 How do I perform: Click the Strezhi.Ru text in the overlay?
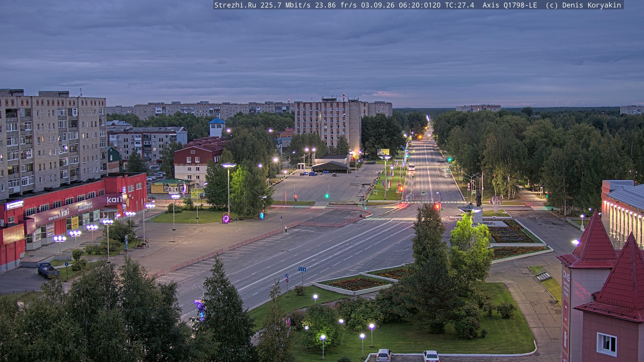pos(235,5)
